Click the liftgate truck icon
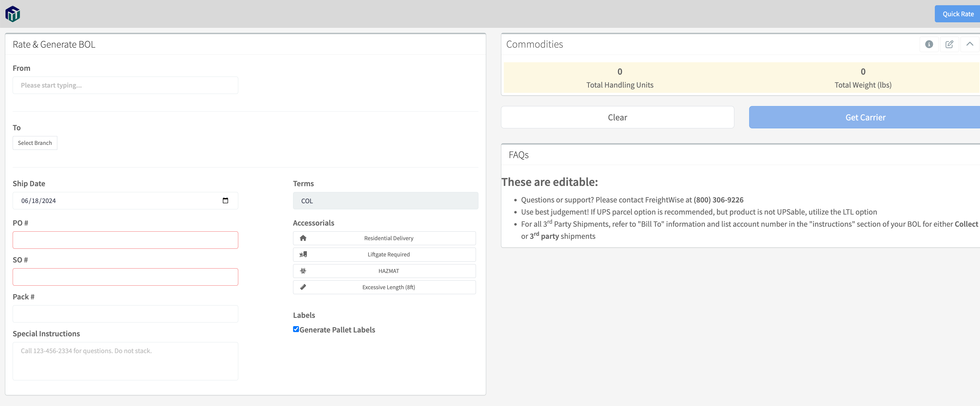 [303, 254]
